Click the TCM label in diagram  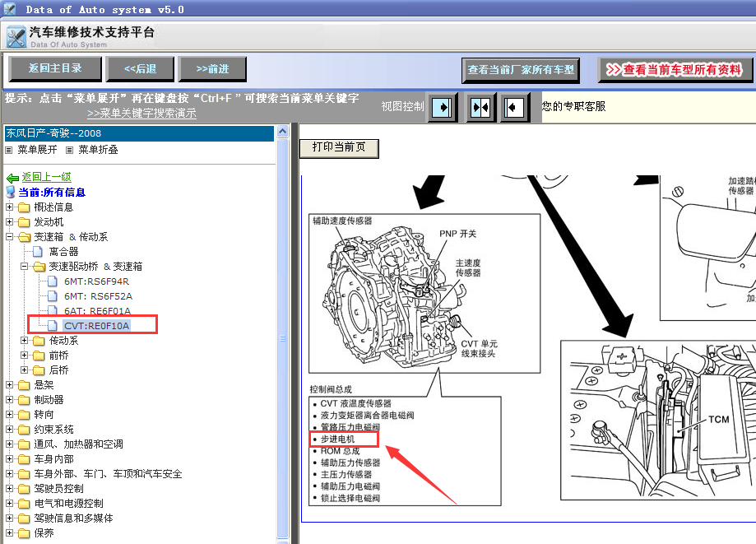pyautogui.click(x=718, y=420)
